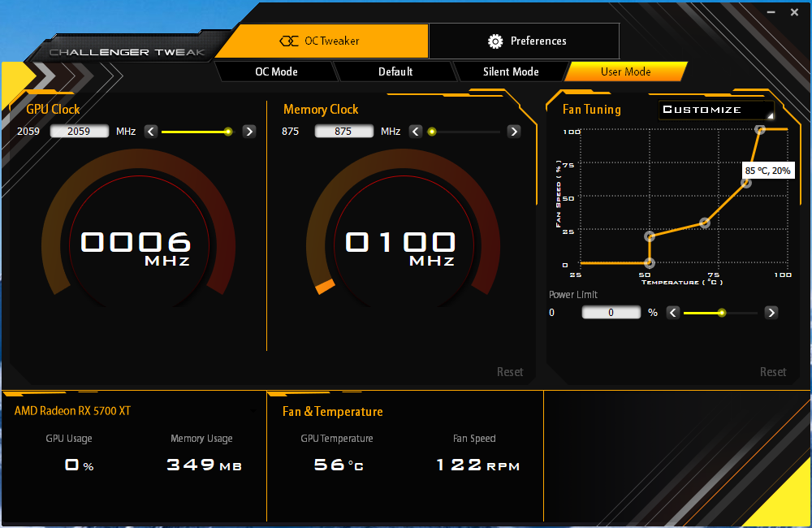The height and width of the screenshot is (528, 812).
Task: Click the GPU Clock slider handle
Action: 228,132
